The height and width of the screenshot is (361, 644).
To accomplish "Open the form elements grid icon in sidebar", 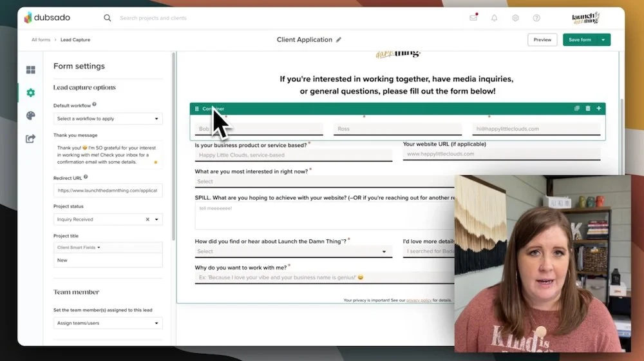I will tap(31, 70).
